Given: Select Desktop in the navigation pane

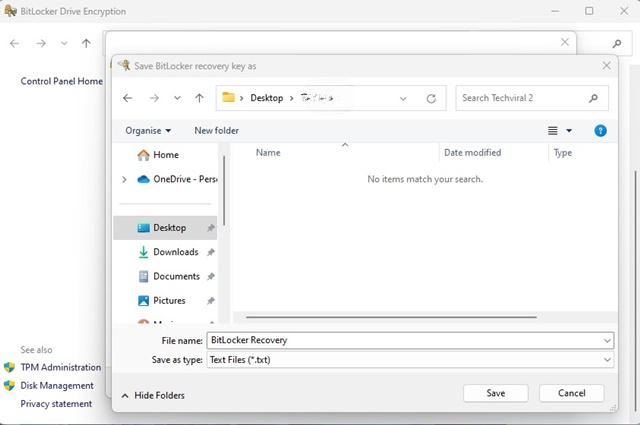Looking at the screenshot, I should click(165, 228).
